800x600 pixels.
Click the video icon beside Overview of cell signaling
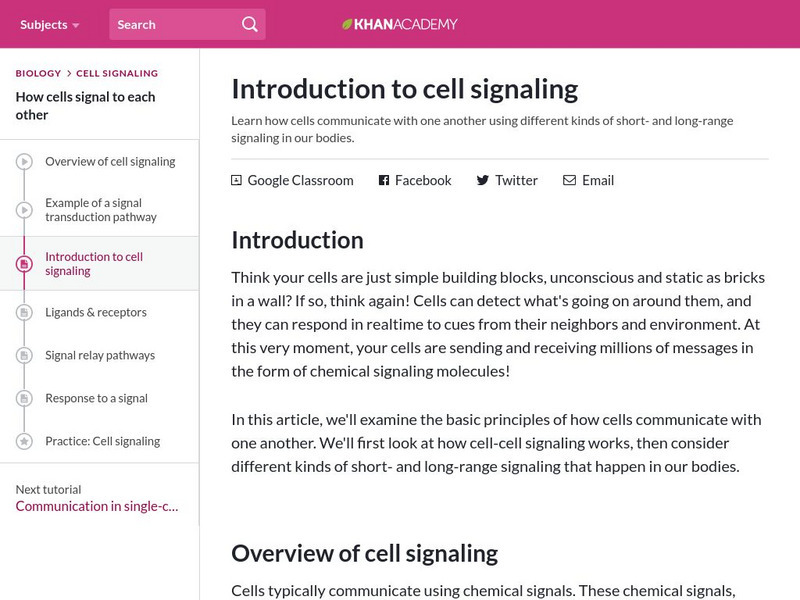pos(24,162)
